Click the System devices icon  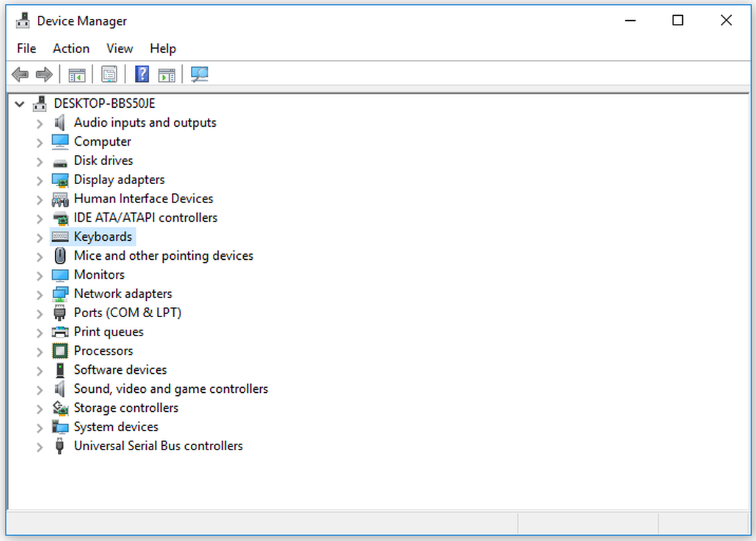[x=60, y=427]
